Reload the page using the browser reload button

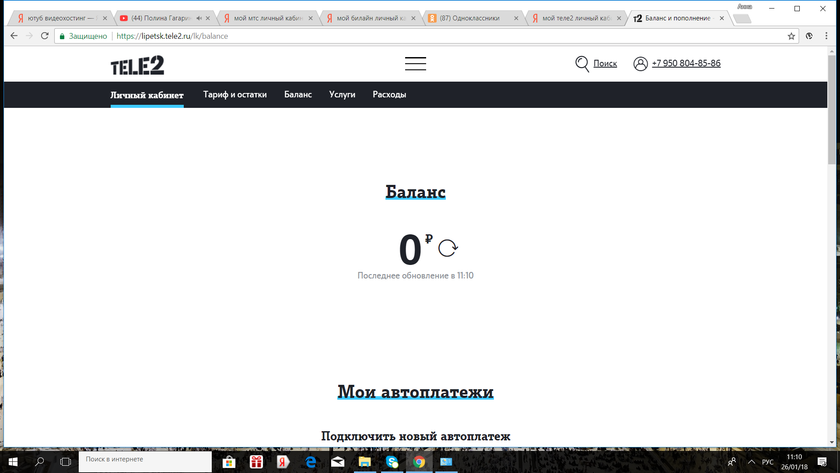(x=46, y=36)
